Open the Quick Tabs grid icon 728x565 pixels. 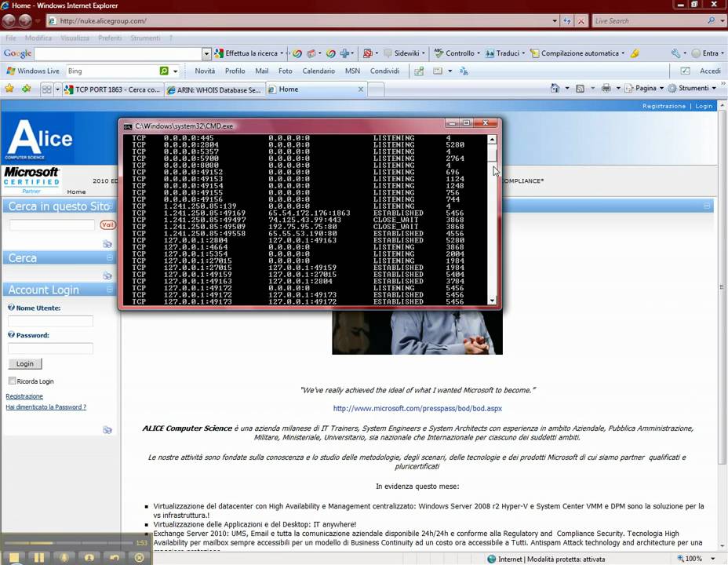tap(46, 89)
